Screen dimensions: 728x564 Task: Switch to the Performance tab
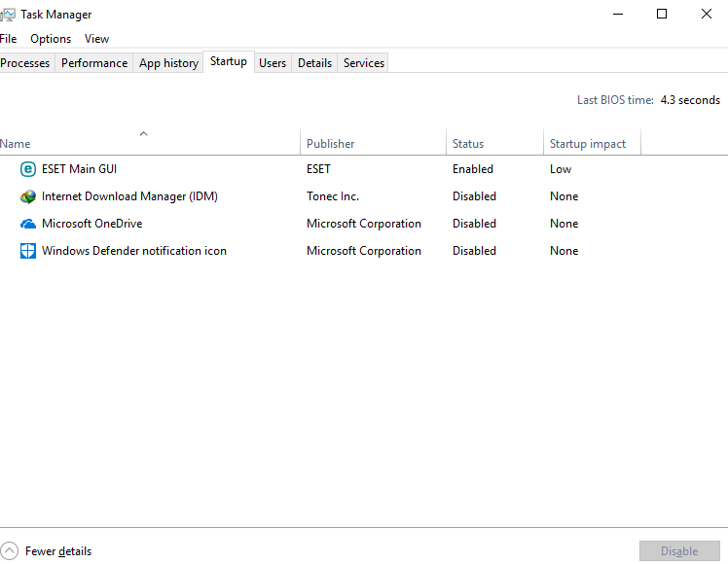click(x=94, y=63)
